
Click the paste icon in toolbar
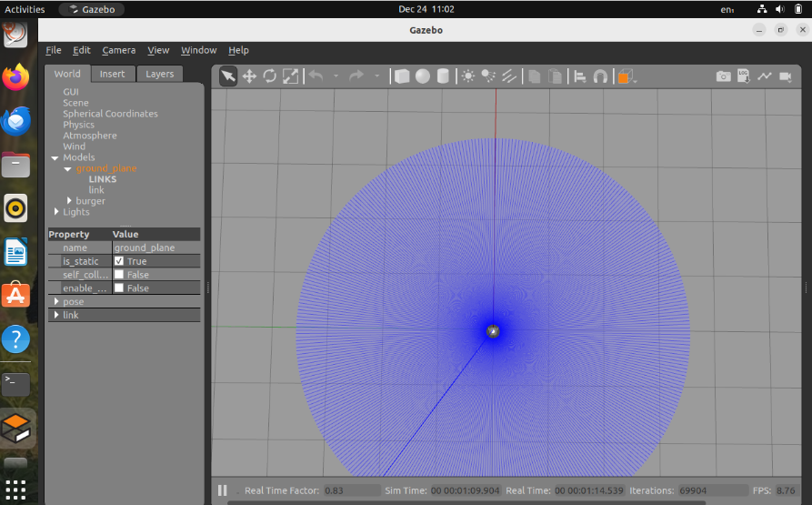click(555, 76)
